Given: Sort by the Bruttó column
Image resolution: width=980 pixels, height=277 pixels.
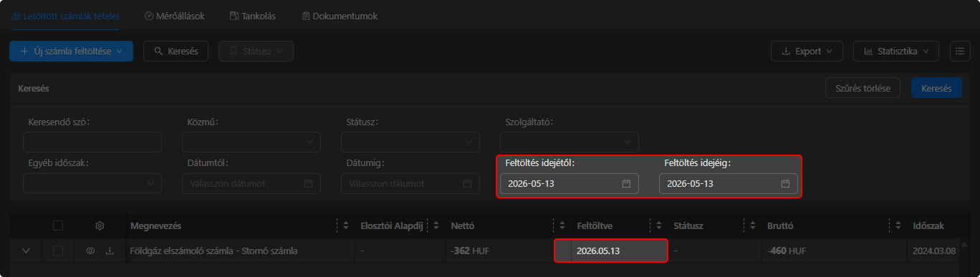Looking at the screenshot, I should pos(899,225).
